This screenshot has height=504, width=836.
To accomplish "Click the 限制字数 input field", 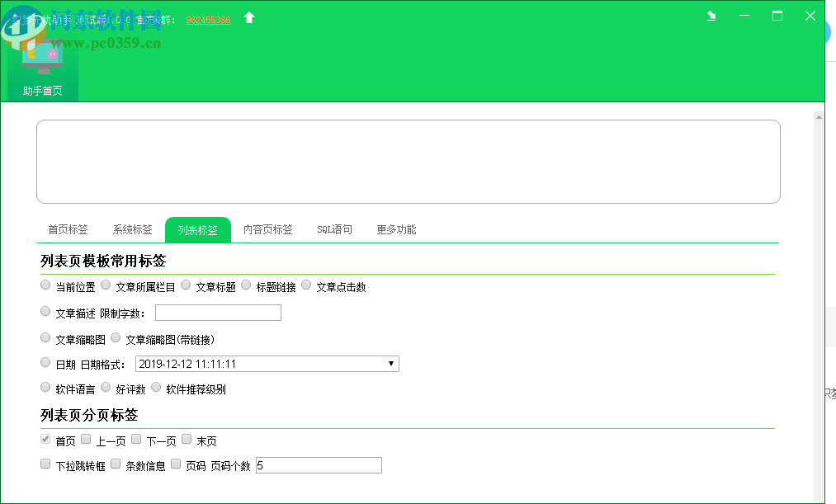I will 218,313.
